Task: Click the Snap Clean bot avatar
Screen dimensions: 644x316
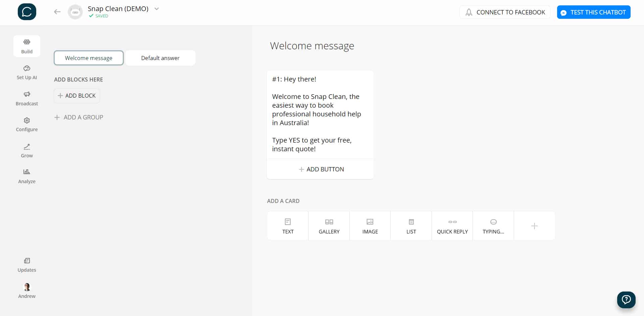Action: tap(75, 12)
